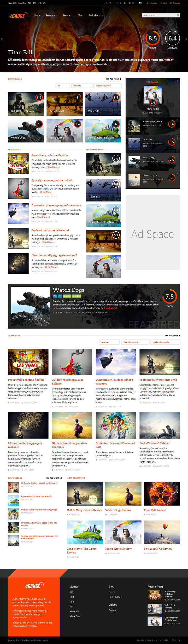Viewport: 188px width, 644px height.
Task: Open Dark Souls II thumbnail in Latest Games
Action: point(64,104)
